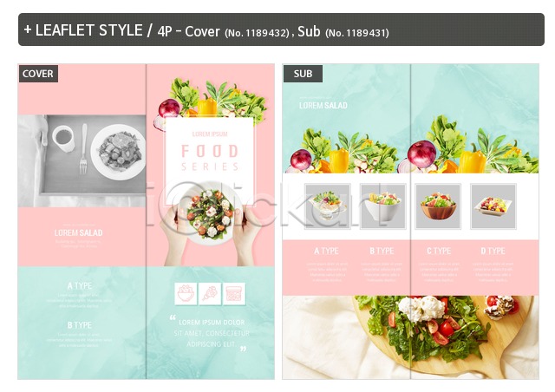Open the B TYPE white bowl salad thumbnail
555x392 pixels.
click(383, 206)
